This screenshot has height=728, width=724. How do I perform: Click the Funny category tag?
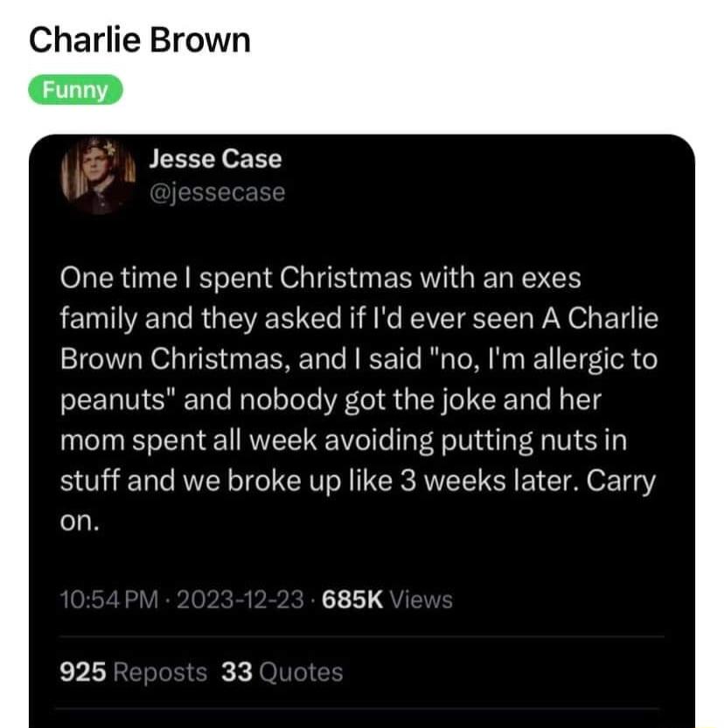(x=75, y=90)
